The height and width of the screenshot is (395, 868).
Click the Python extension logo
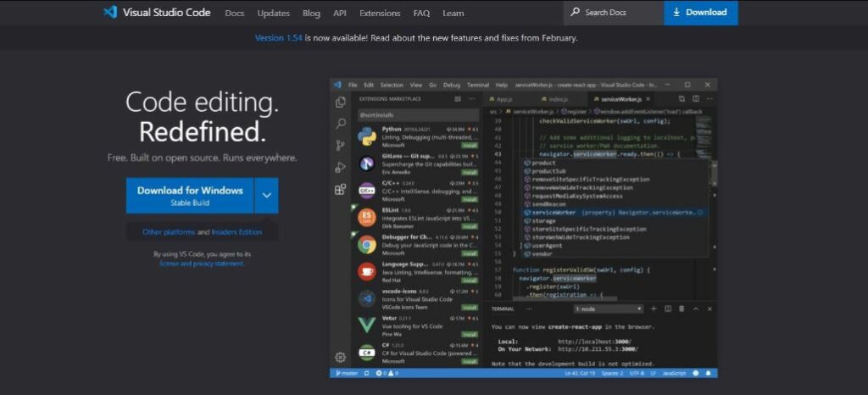(x=366, y=136)
